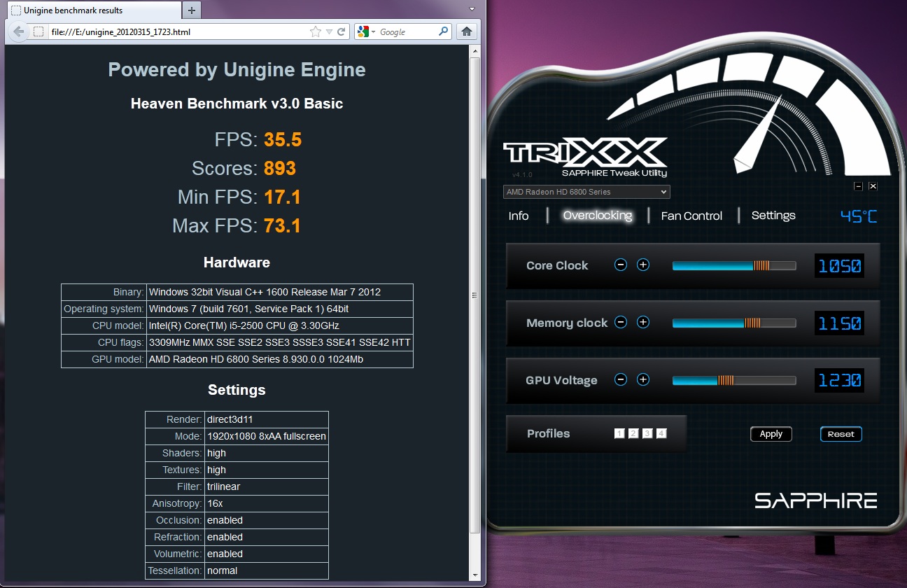Click the browser vertical scrollbar
This screenshot has height=588, width=907.
[474, 294]
